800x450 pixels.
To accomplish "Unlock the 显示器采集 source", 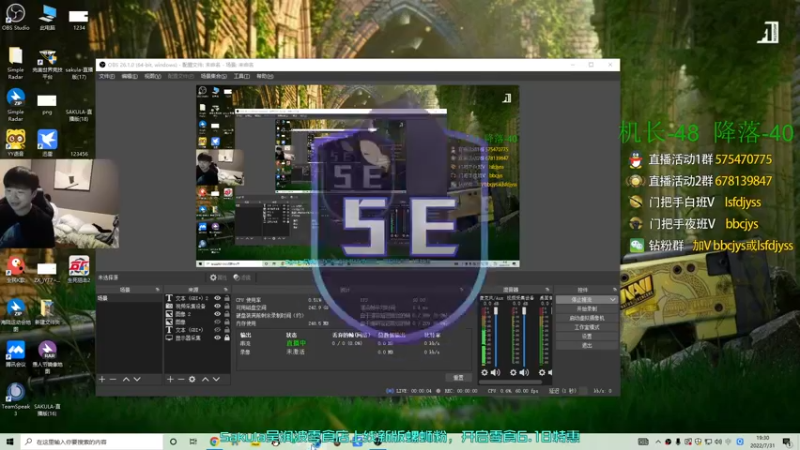I will pos(227,338).
